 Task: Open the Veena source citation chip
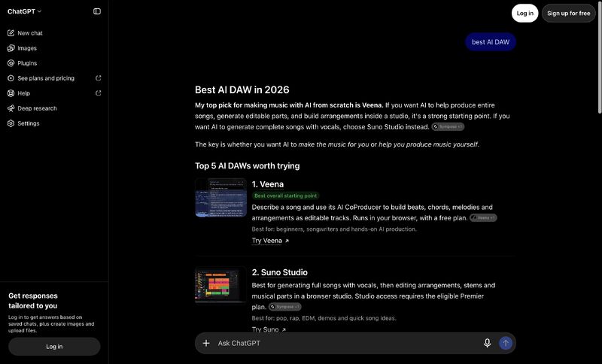[x=483, y=217]
